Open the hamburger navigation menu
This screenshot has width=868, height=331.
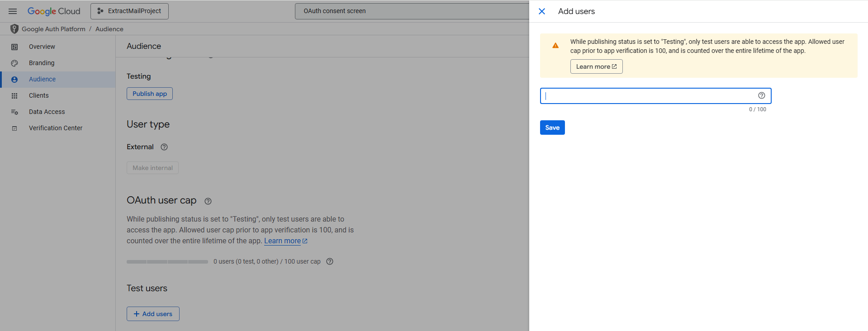[x=13, y=11]
